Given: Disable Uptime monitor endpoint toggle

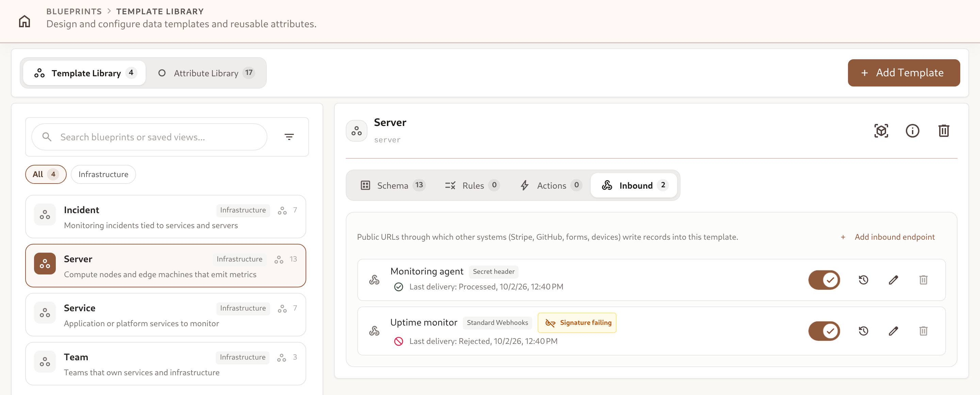Looking at the screenshot, I should pyautogui.click(x=824, y=331).
